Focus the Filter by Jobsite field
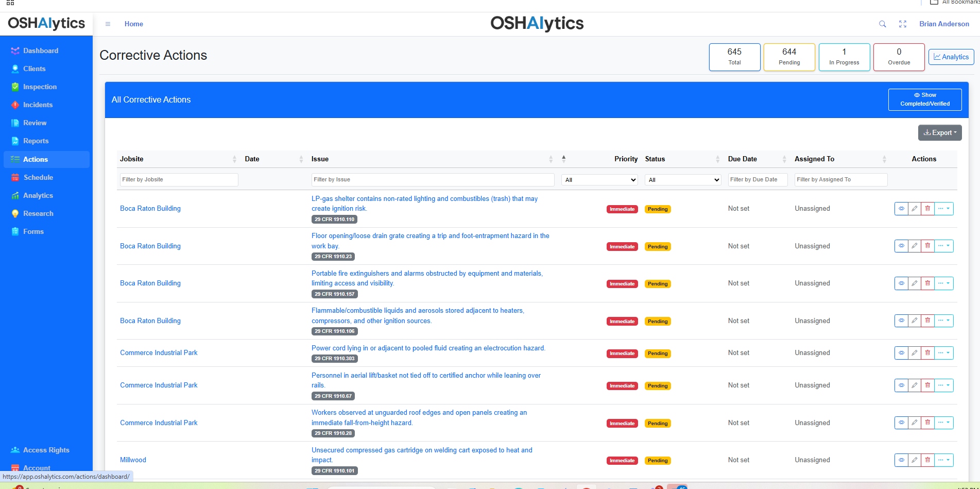The image size is (980, 489). click(179, 179)
